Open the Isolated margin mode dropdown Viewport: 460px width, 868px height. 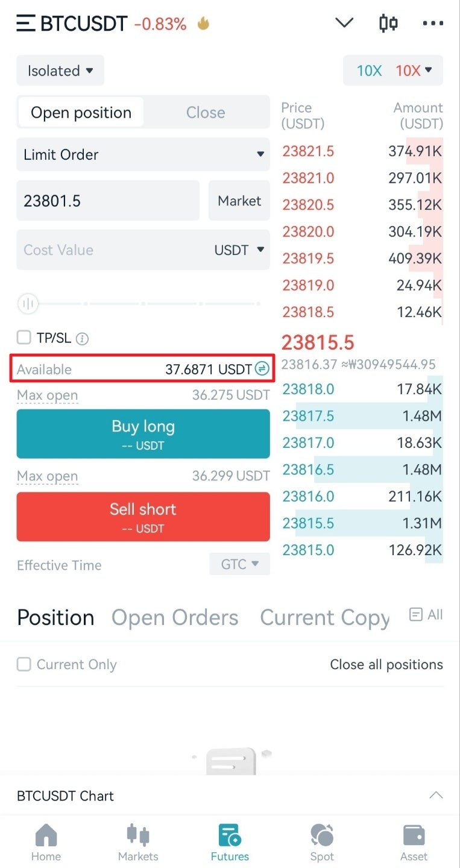click(x=60, y=71)
